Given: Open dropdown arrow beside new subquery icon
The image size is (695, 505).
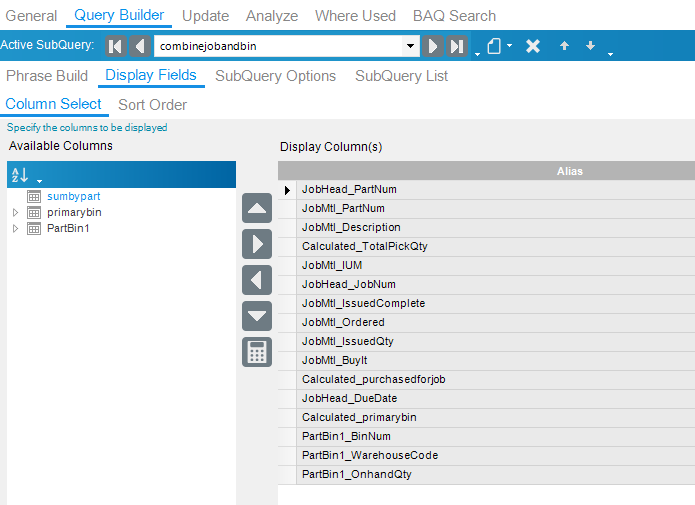Looking at the screenshot, I should click(x=510, y=45).
